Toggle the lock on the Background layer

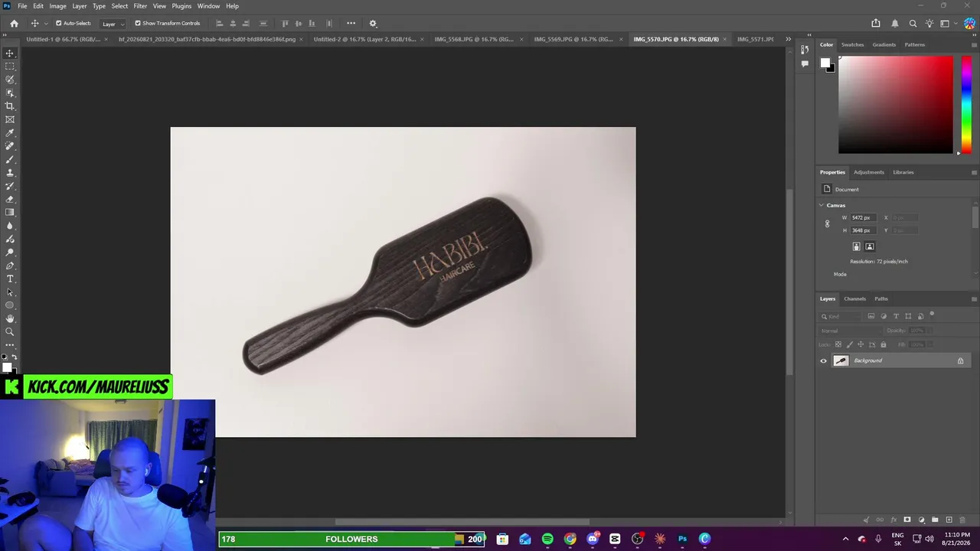[x=960, y=361]
